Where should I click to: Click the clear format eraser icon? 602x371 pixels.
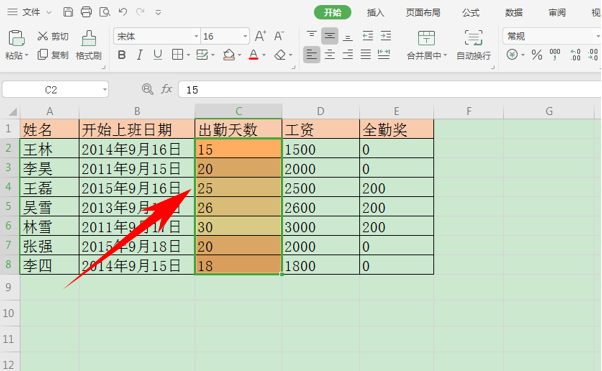280,55
